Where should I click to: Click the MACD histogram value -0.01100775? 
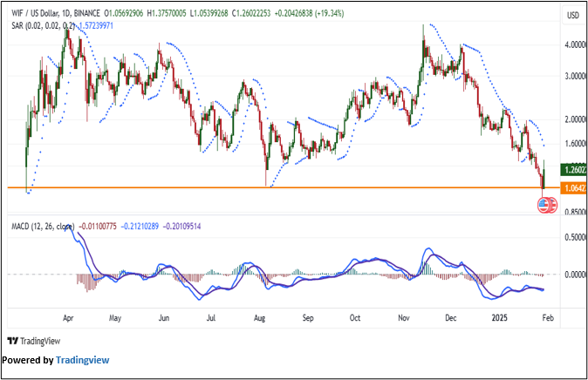(98, 227)
